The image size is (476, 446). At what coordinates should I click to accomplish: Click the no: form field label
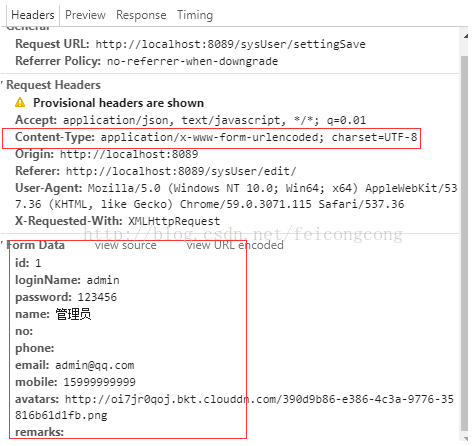[24, 331]
